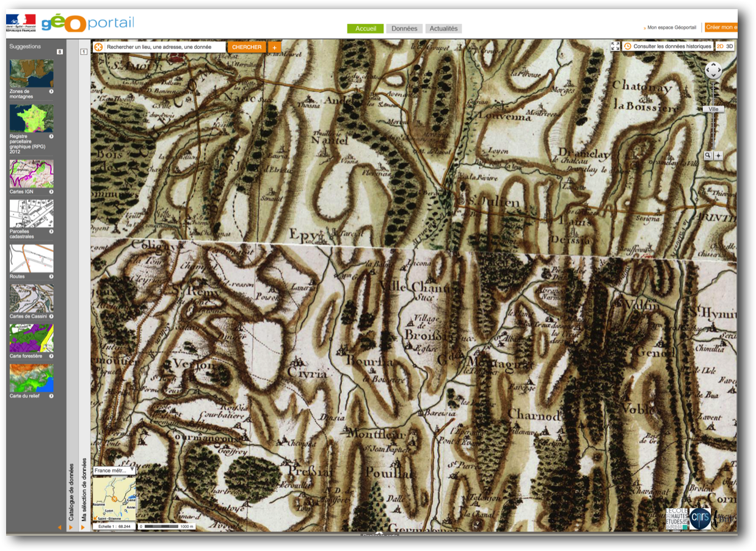Click the Parcelles cadastrales thumbnail
Image resolution: width=756 pixels, height=551 pixels.
pyautogui.click(x=31, y=213)
